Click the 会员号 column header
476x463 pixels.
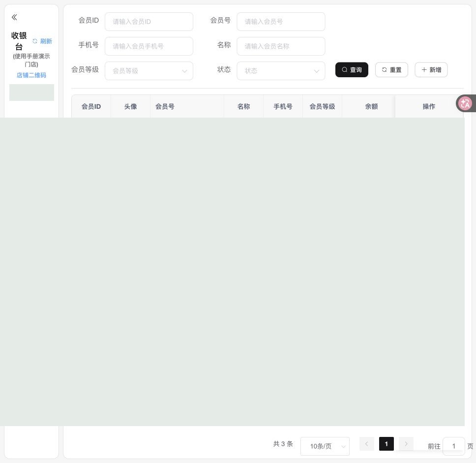pos(187,106)
